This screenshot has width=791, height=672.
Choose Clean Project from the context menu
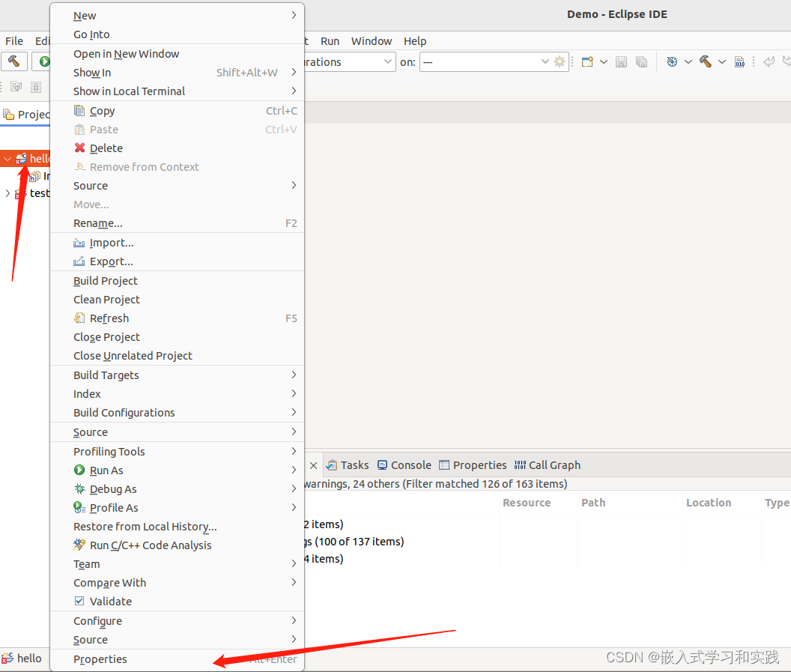(x=177, y=299)
